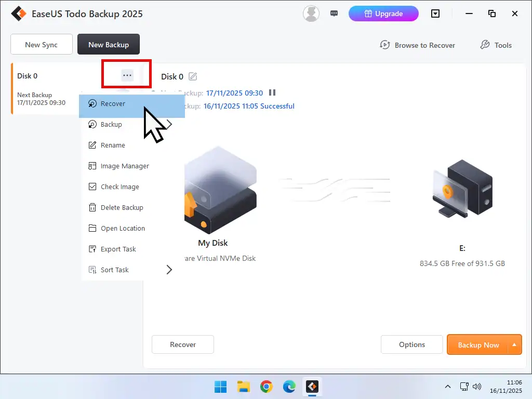This screenshot has width=532, height=399.
Task: Select the My Disk backup thumbnail
Action: coord(220,190)
